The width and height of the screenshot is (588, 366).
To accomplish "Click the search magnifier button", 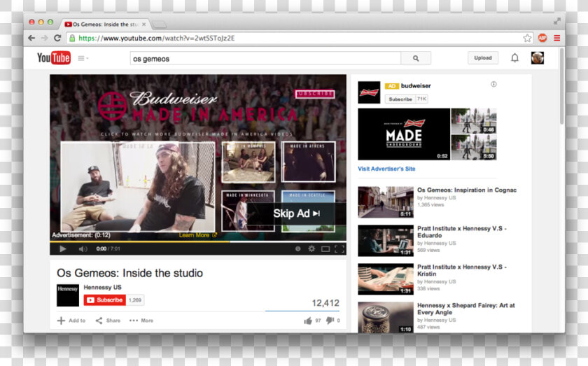I will pyautogui.click(x=416, y=59).
